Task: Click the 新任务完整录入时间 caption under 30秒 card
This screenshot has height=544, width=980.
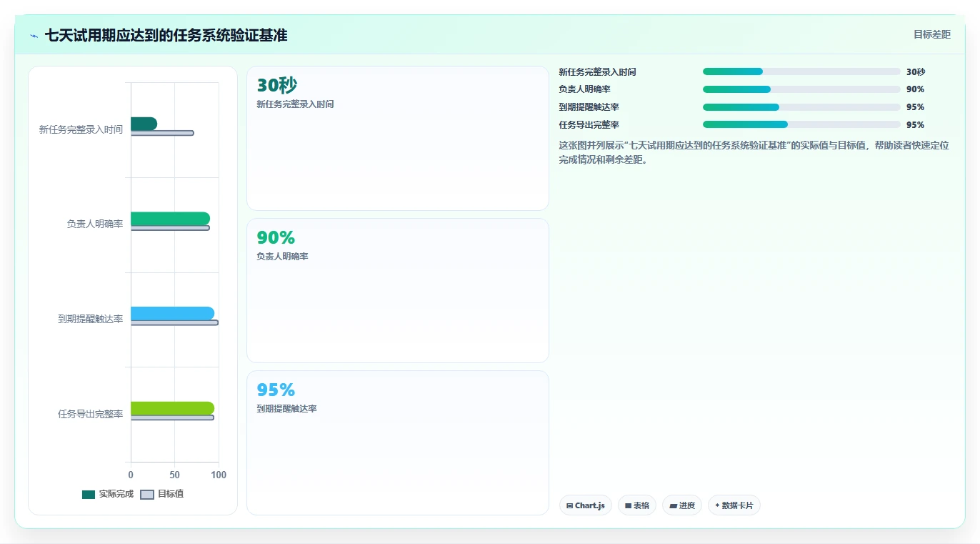Action: tap(295, 104)
